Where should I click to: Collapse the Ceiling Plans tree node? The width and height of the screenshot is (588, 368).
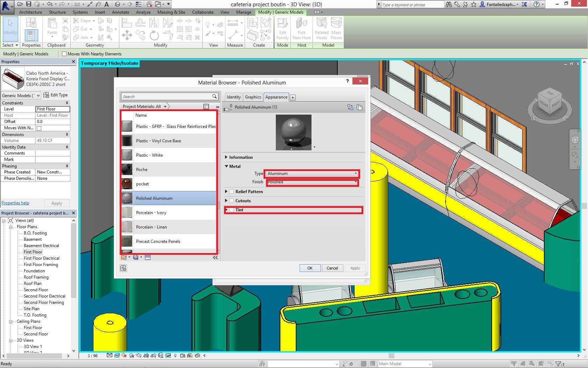coord(10,322)
